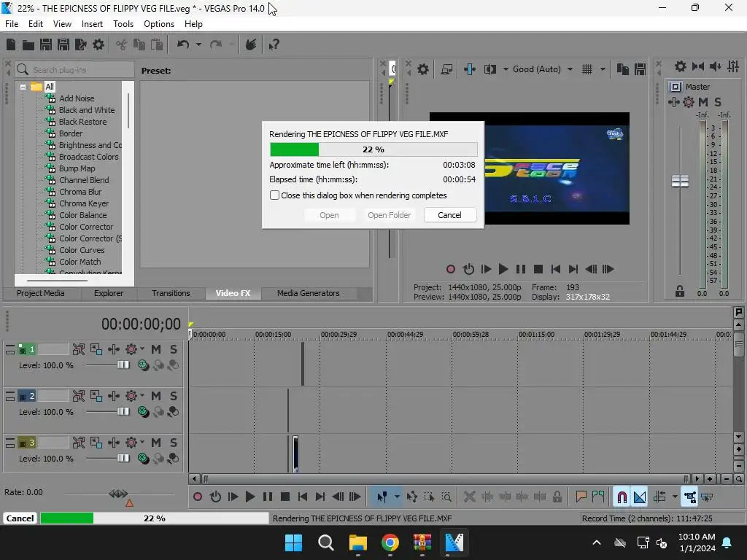Click the preview panel Play button
Screen dimensions: 747x560
[x=503, y=269]
